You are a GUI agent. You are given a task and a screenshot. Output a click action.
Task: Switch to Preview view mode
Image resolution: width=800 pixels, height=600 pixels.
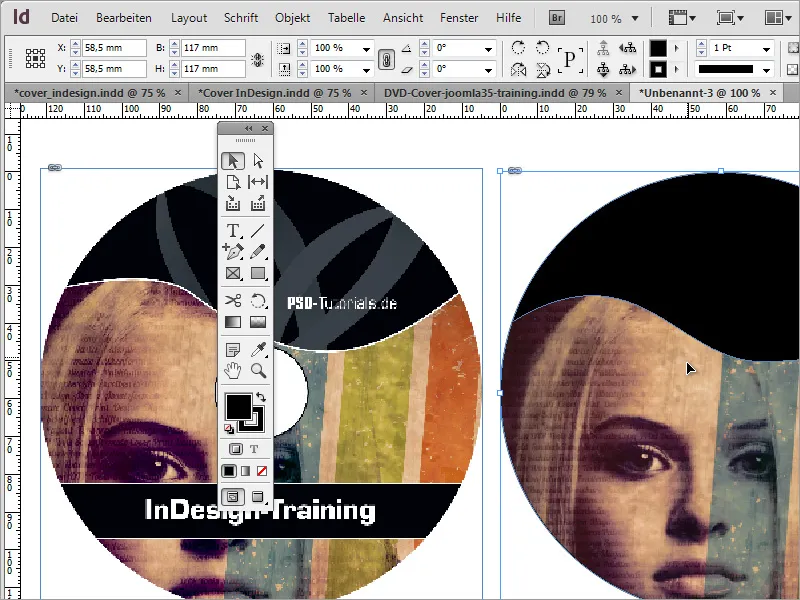pyautogui.click(x=258, y=496)
